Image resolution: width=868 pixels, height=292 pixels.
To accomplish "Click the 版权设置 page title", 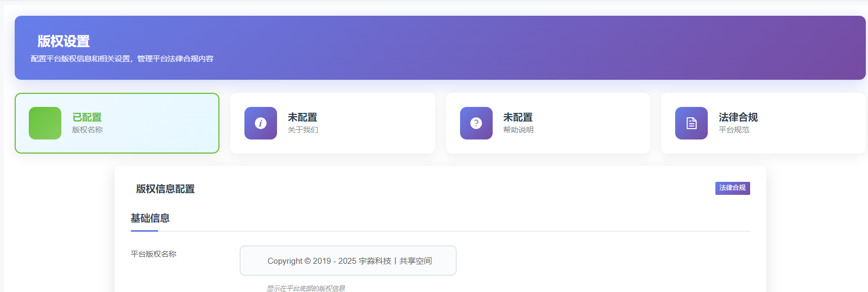I will click(x=64, y=41).
